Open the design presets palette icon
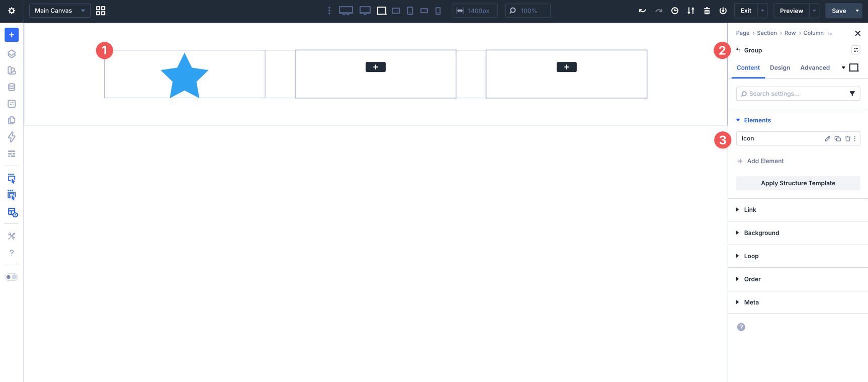 pyautogui.click(x=12, y=70)
